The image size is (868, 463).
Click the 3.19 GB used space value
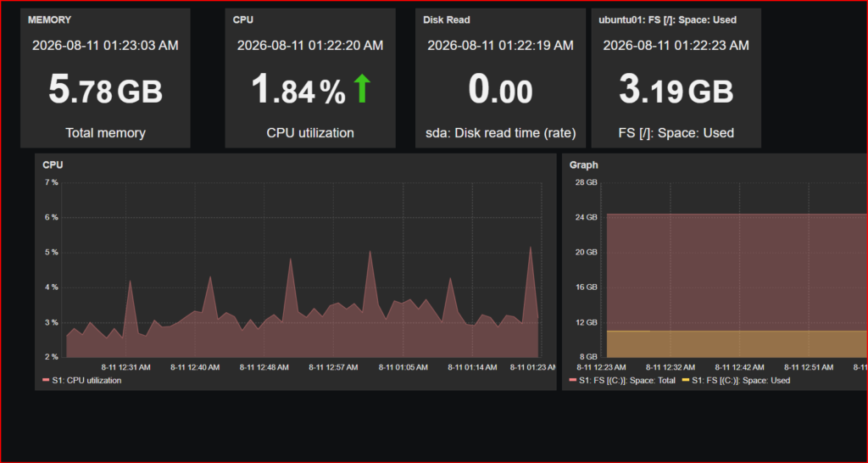676,90
